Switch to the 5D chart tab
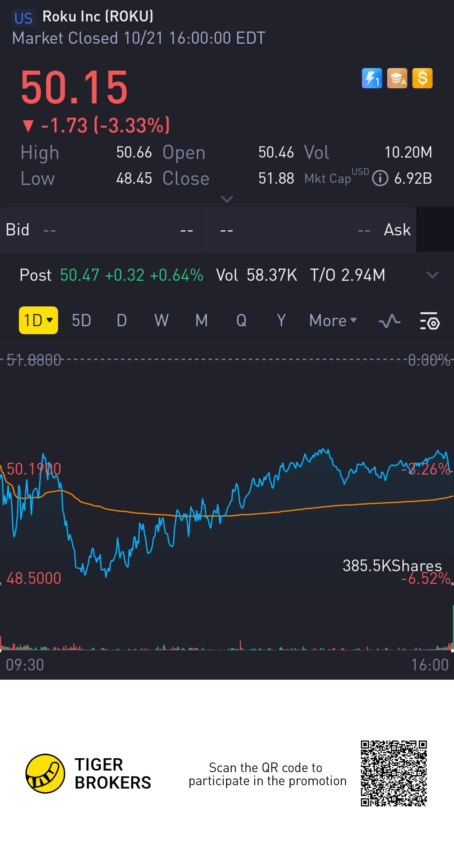Viewport: 454px width, 868px height. point(82,320)
